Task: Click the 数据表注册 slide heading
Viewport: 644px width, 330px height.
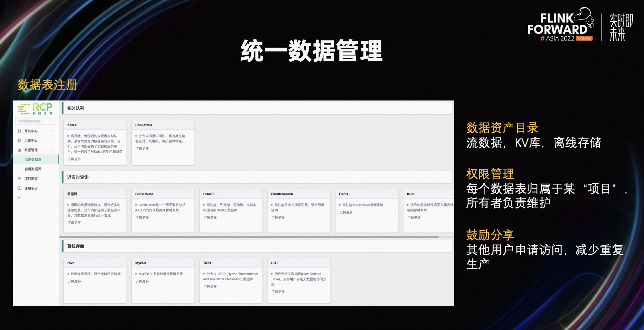Action: tap(48, 85)
